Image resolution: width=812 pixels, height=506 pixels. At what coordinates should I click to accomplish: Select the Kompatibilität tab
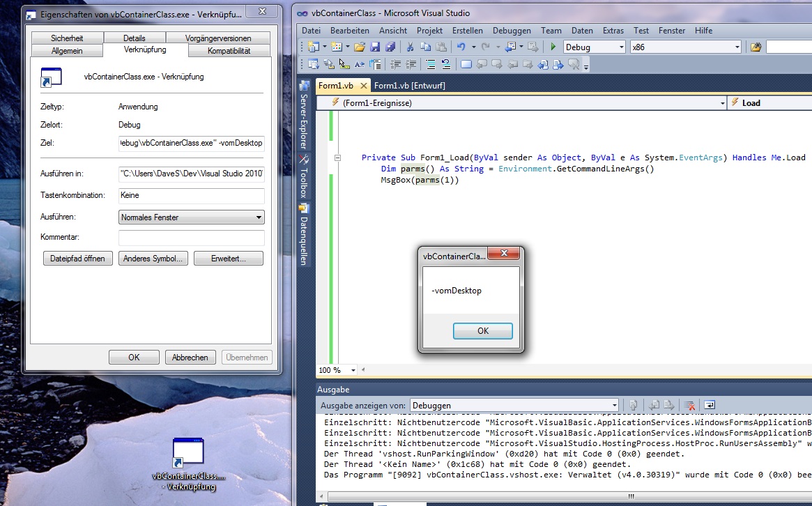pyautogui.click(x=229, y=51)
